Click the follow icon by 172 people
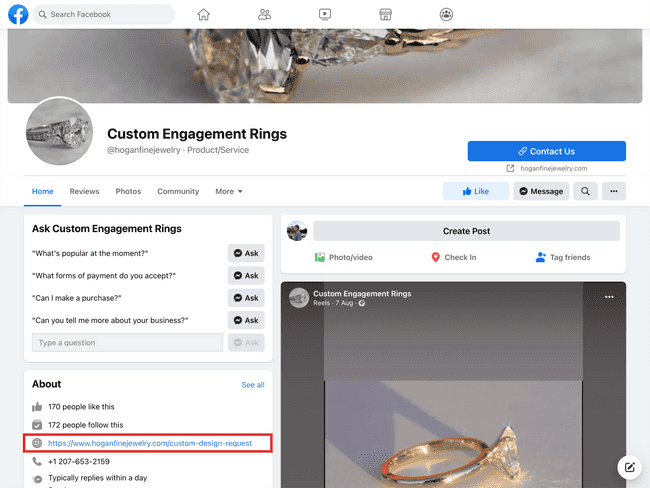 [x=37, y=425]
